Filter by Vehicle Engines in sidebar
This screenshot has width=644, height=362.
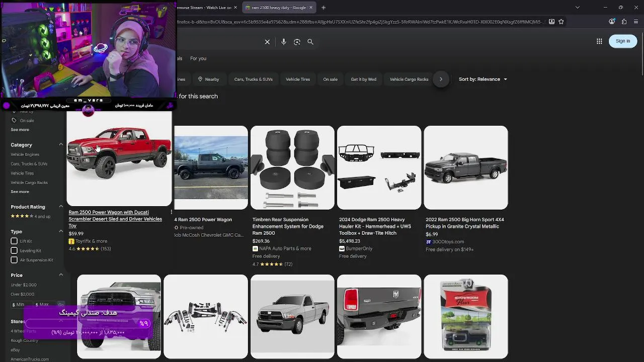25,154
